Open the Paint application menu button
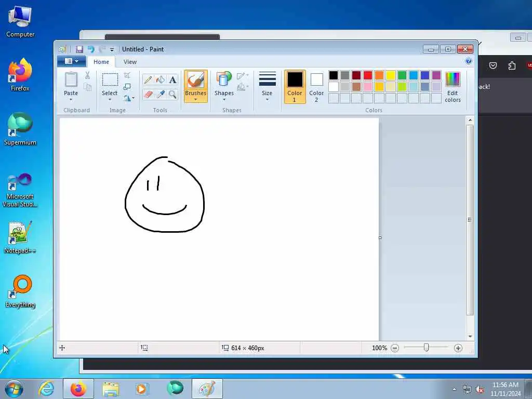Screen dimensions: 532x399 click(71, 61)
